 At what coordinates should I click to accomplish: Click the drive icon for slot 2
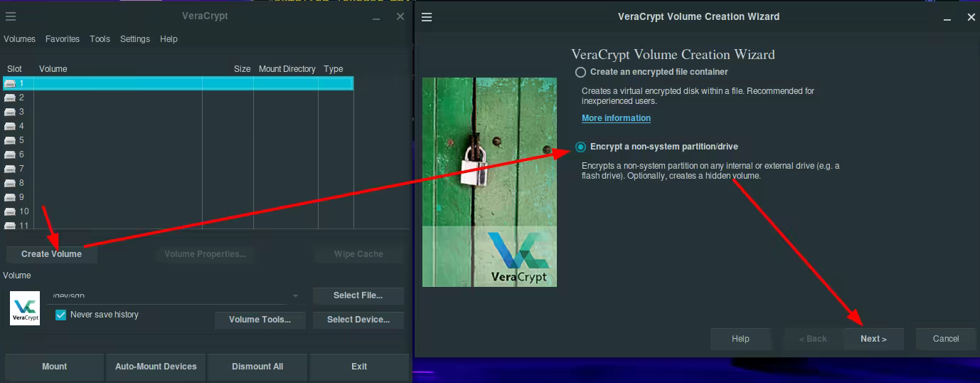point(10,98)
